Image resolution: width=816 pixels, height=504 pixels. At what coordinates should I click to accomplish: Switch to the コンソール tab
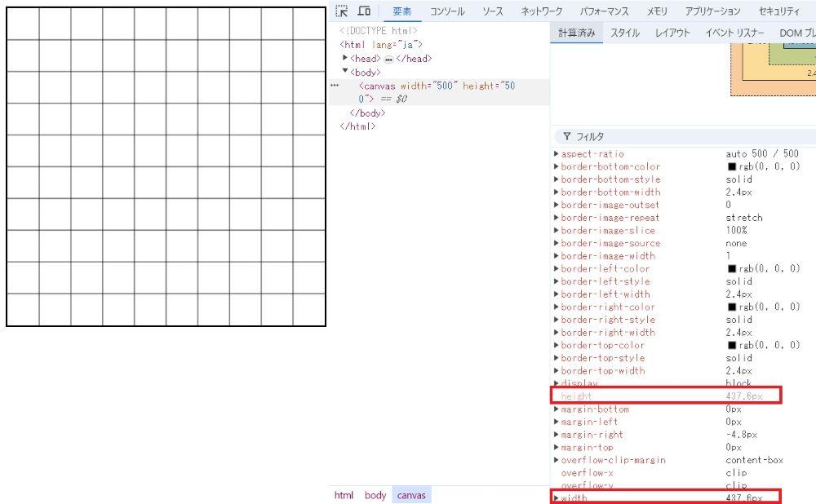pyautogui.click(x=447, y=11)
